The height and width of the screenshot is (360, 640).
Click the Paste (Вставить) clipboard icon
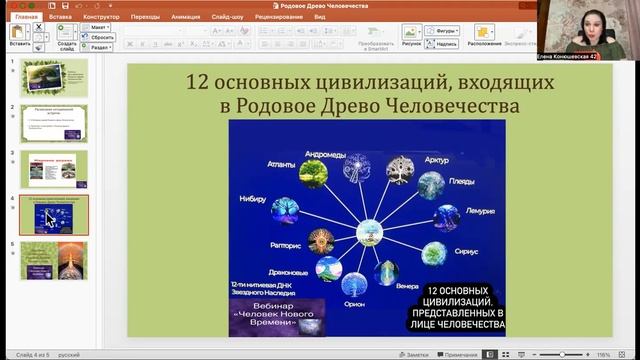[18, 32]
